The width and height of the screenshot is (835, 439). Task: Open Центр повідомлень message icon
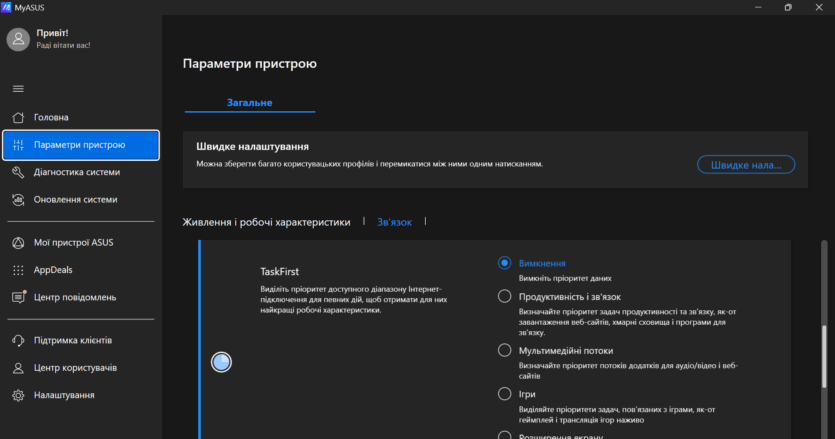(18, 297)
